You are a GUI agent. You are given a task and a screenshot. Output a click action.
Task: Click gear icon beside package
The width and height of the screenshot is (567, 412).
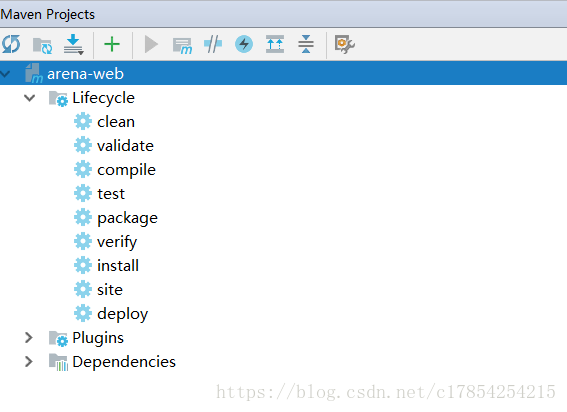[x=83, y=217]
